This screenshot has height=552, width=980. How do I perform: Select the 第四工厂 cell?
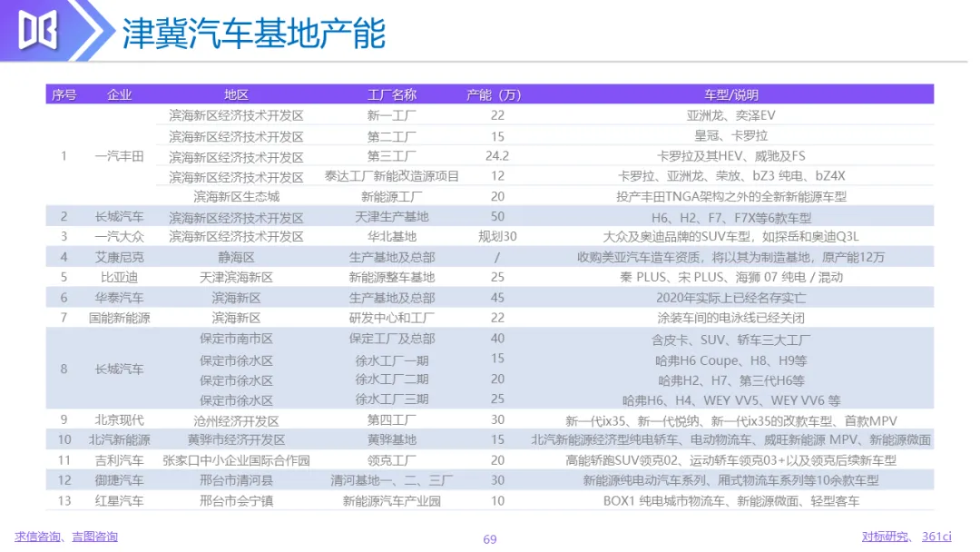tap(392, 419)
